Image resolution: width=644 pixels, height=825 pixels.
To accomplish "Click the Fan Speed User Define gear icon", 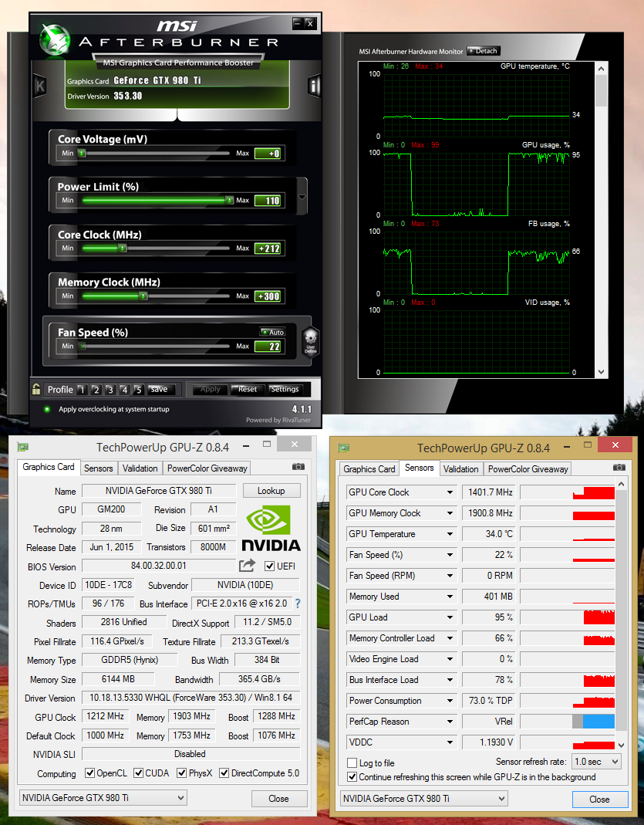I will [311, 342].
